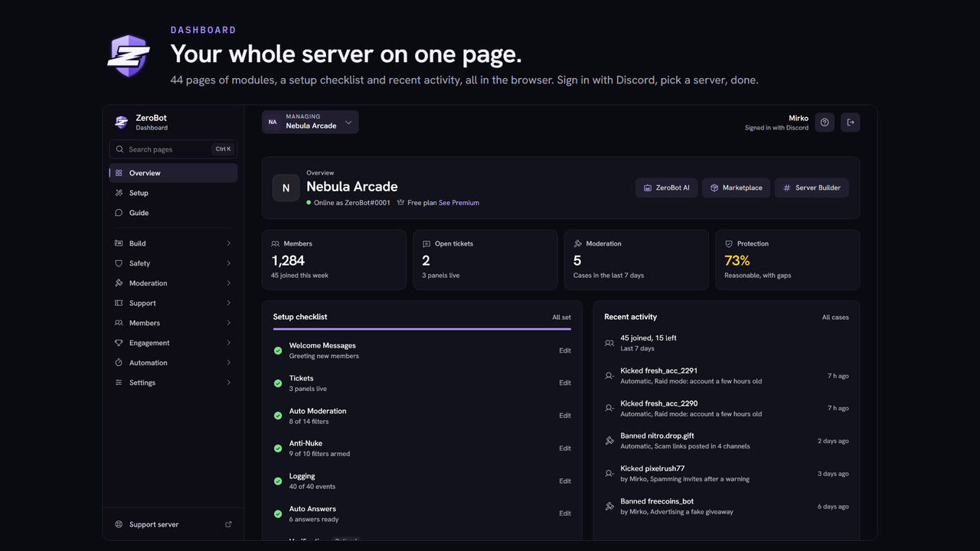This screenshot has width=980, height=551.
Task: Select Overview in the sidebar
Action: click(x=173, y=173)
